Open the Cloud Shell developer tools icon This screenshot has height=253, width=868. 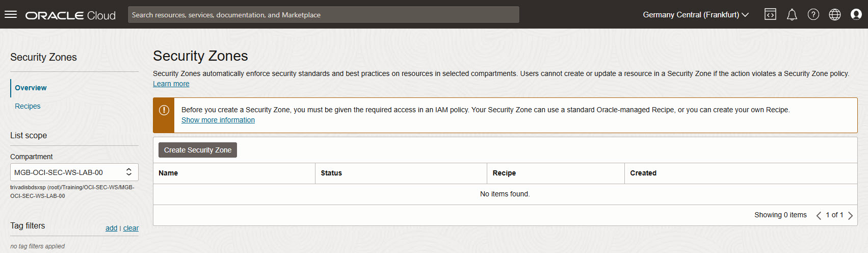(x=770, y=14)
